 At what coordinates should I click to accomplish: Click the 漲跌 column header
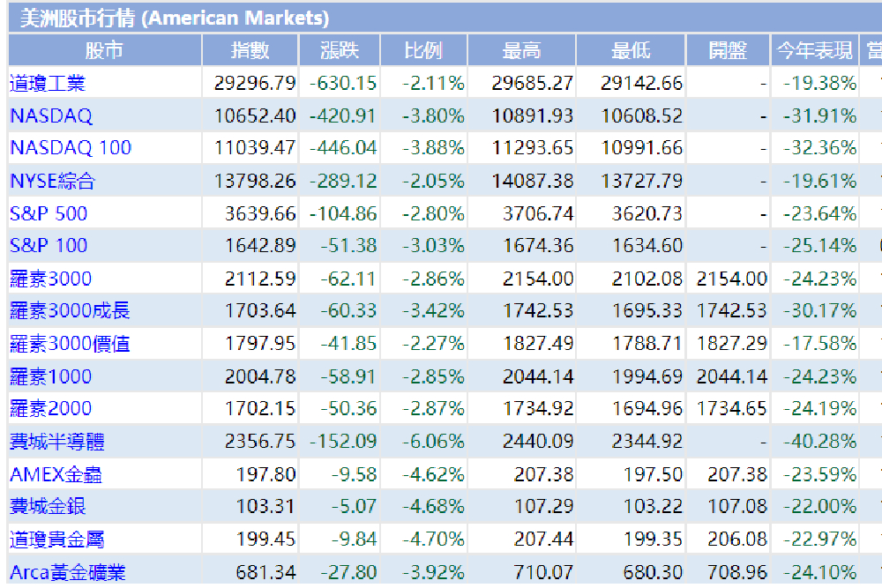coord(340,50)
